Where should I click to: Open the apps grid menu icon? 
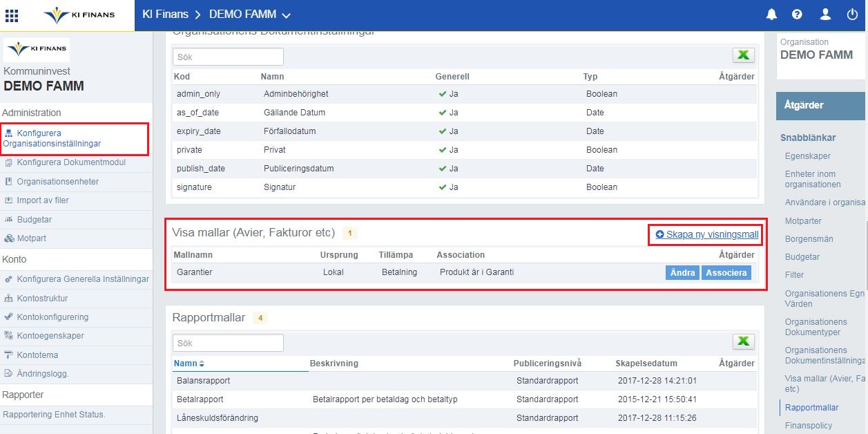(x=12, y=15)
